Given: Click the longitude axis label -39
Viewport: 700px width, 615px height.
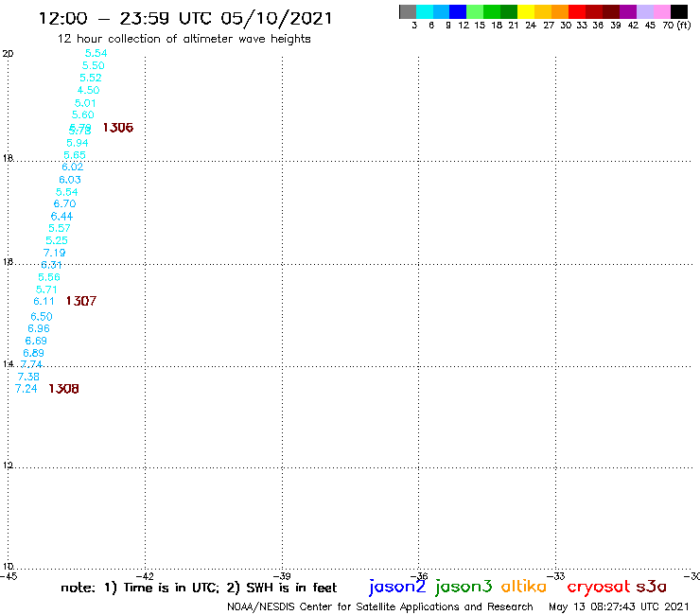Looking at the screenshot, I should click(282, 576).
